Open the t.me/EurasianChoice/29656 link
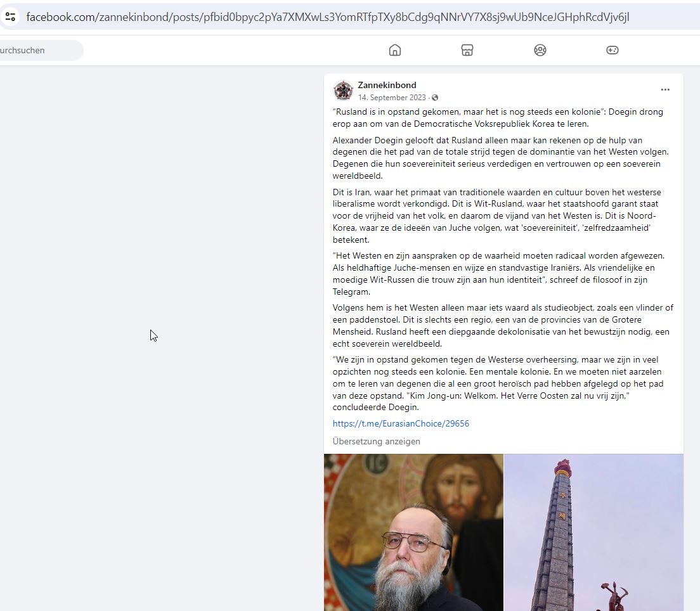The image size is (700, 611). point(401,423)
